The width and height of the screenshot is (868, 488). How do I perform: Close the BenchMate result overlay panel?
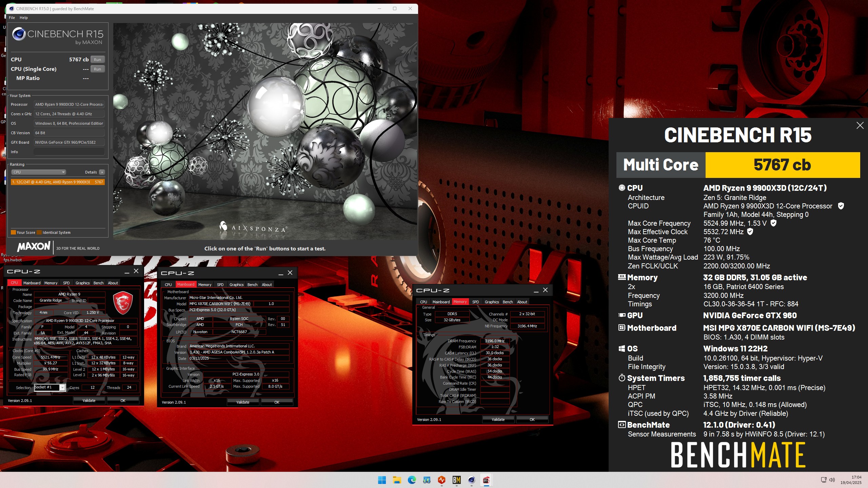click(860, 125)
